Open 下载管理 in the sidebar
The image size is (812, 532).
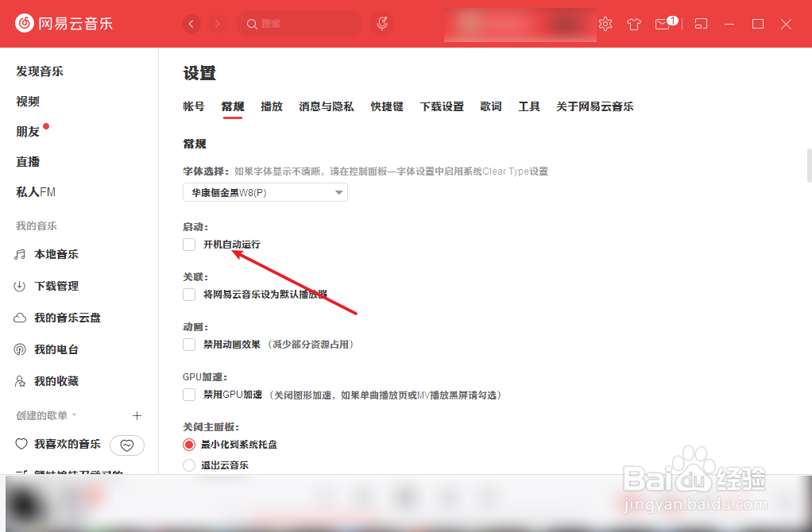(56, 286)
